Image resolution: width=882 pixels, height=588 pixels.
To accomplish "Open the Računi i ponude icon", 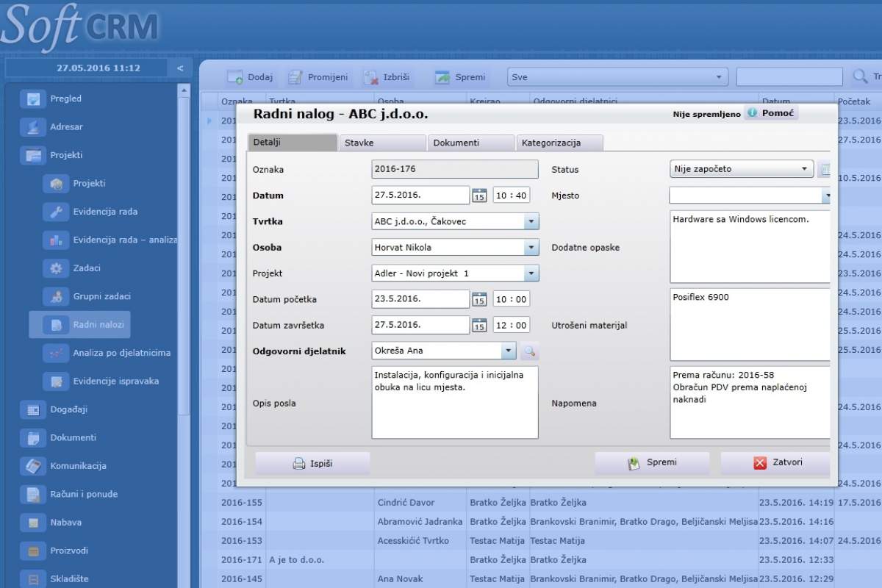I will (33, 494).
